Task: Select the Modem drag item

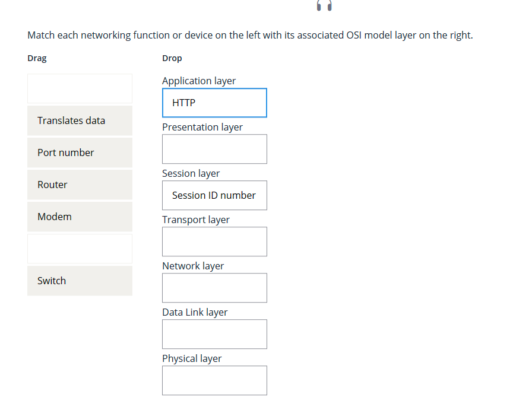Action: tap(80, 217)
